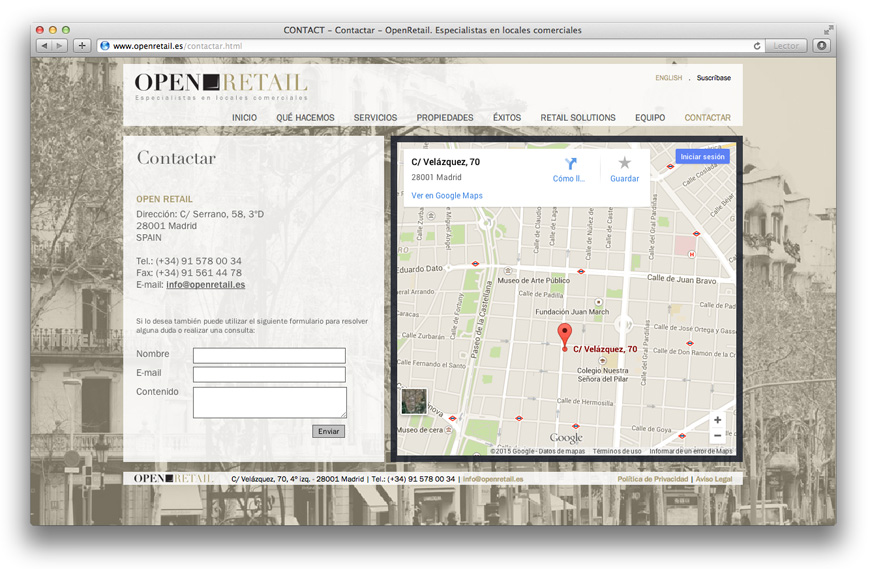Open Términos de uso link on map
870x569 pixels.
click(617, 451)
